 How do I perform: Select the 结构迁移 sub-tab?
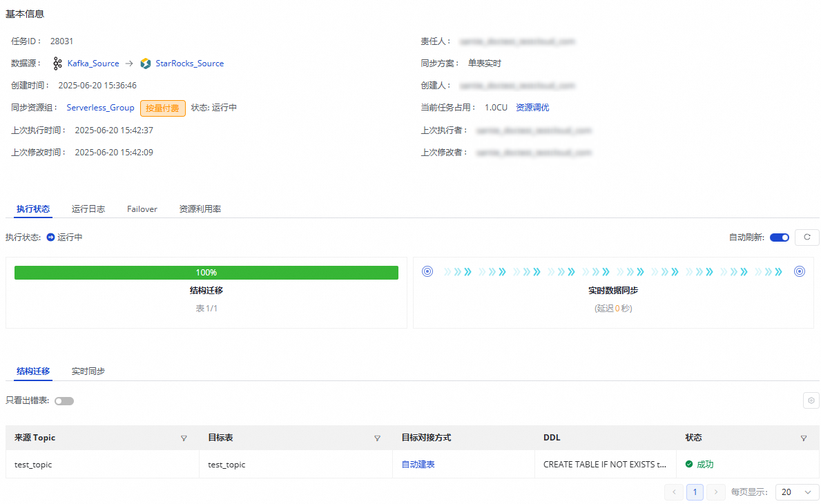[x=33, y=371]
